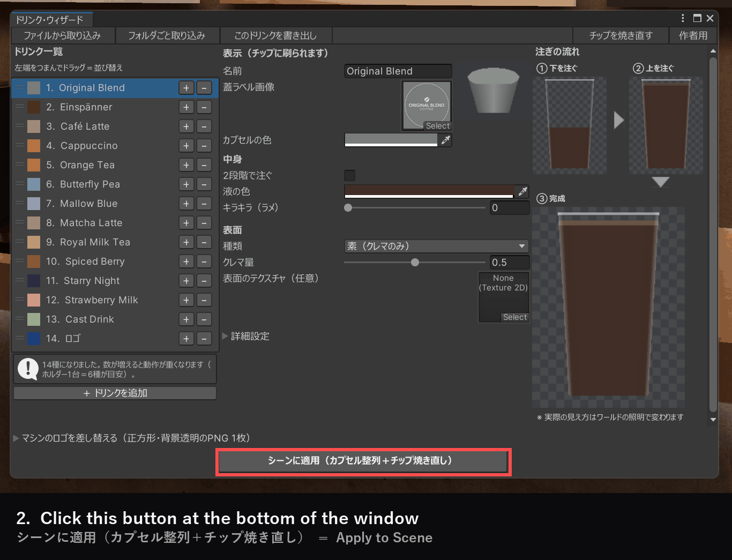
Task: Click the scrollbar's up arrow at the right edge
Action: [713, 51]
